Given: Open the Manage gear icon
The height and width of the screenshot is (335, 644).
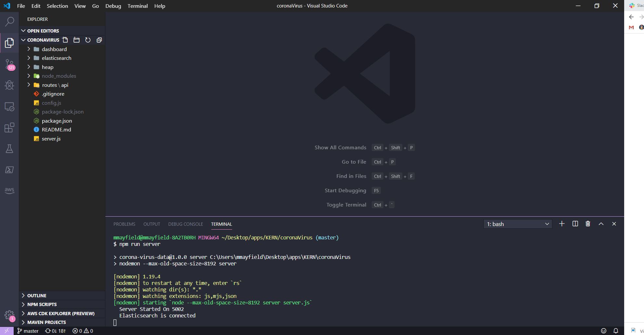Looking at the screenshot, I should pyautogui.click(x=9, y=315).
